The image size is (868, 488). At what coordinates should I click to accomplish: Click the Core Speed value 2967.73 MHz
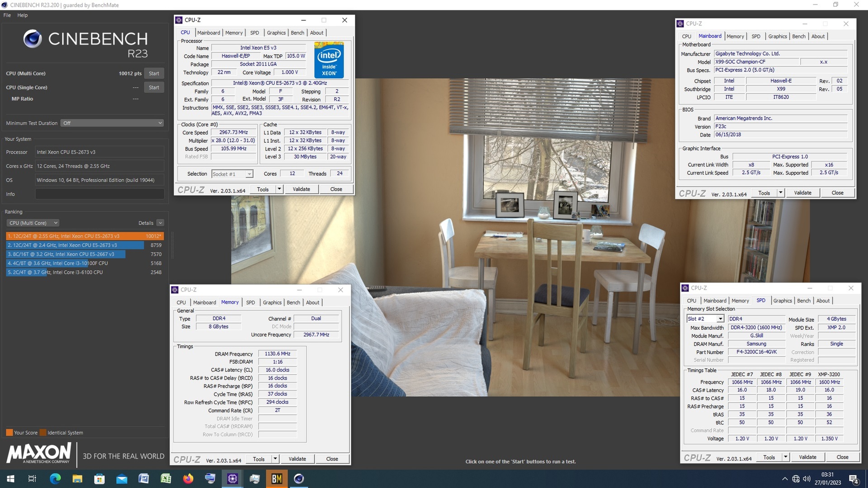pyautogui.click(x=234, y=132)
